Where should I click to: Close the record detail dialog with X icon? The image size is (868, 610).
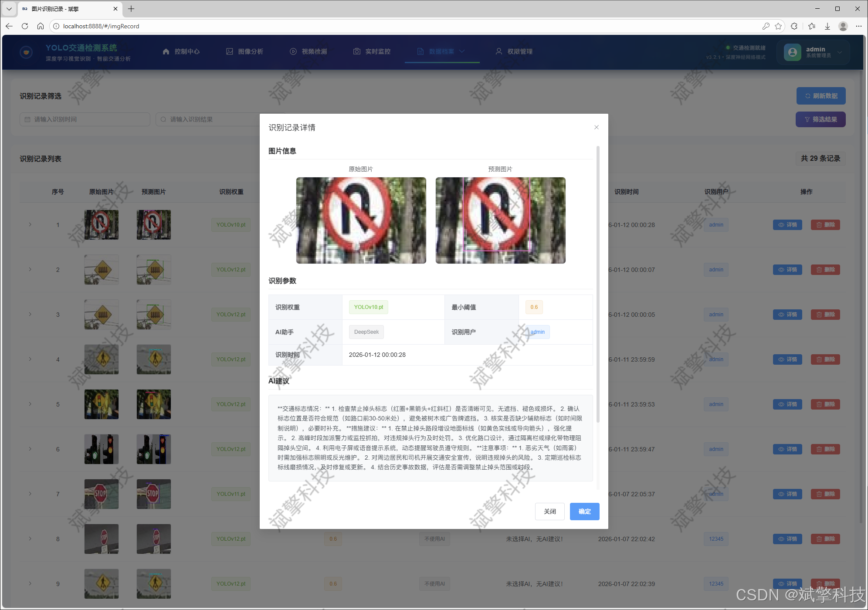click(597, 127)
